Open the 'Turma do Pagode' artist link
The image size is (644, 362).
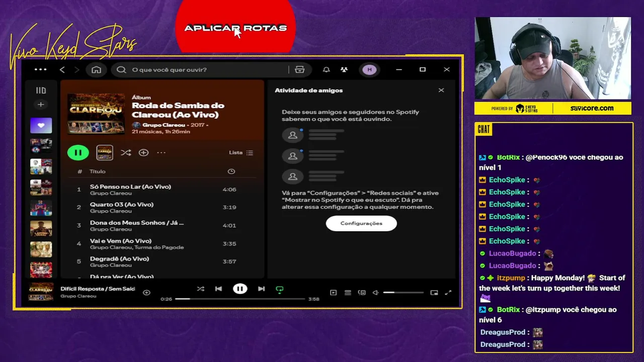point(159,247)
